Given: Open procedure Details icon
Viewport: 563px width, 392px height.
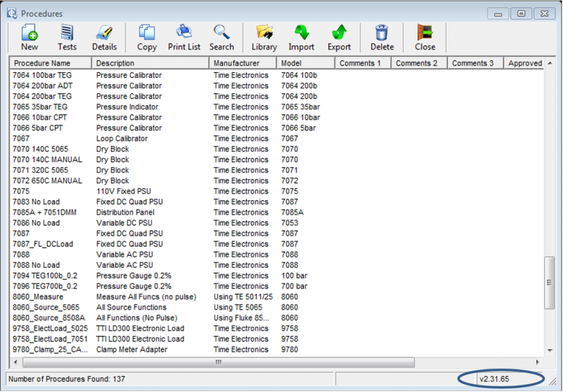Looking at the screenshot, I should coord(104,33).
